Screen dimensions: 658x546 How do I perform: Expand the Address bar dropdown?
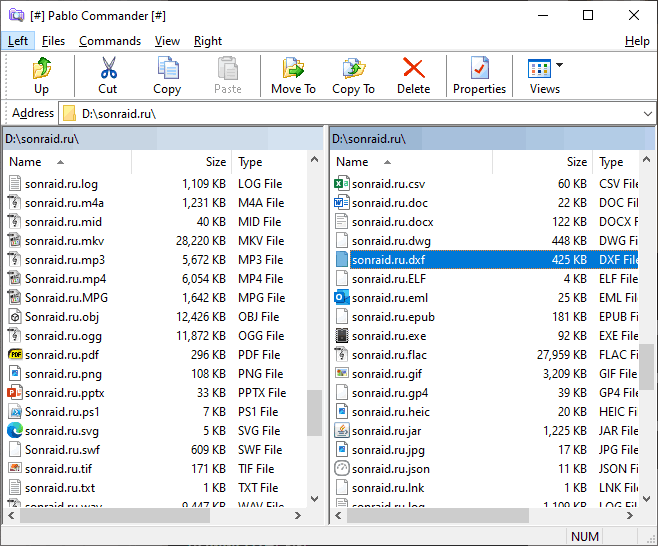pos(648,114)
